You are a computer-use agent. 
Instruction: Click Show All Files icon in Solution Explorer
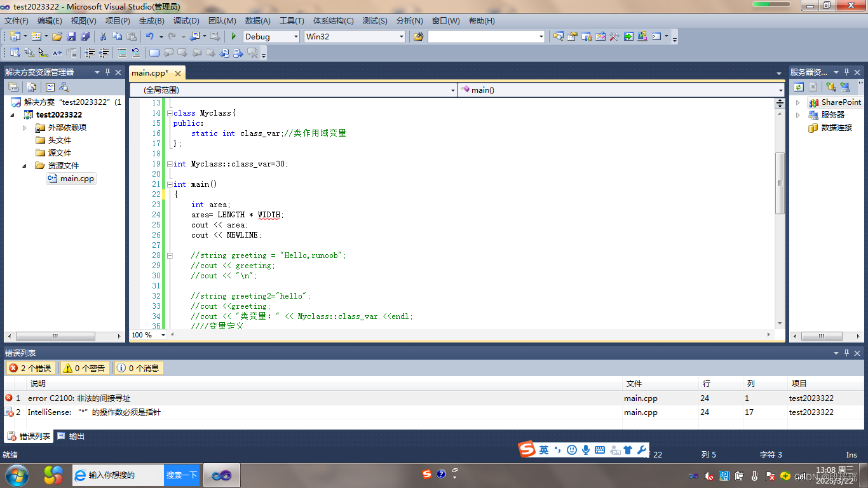tap(32, 87)
